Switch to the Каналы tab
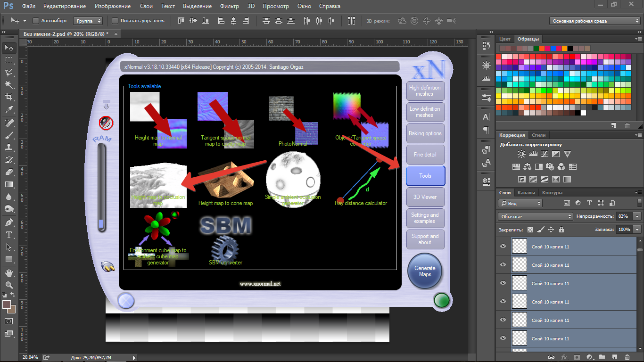The image size is (644, 362). (526, 193)
